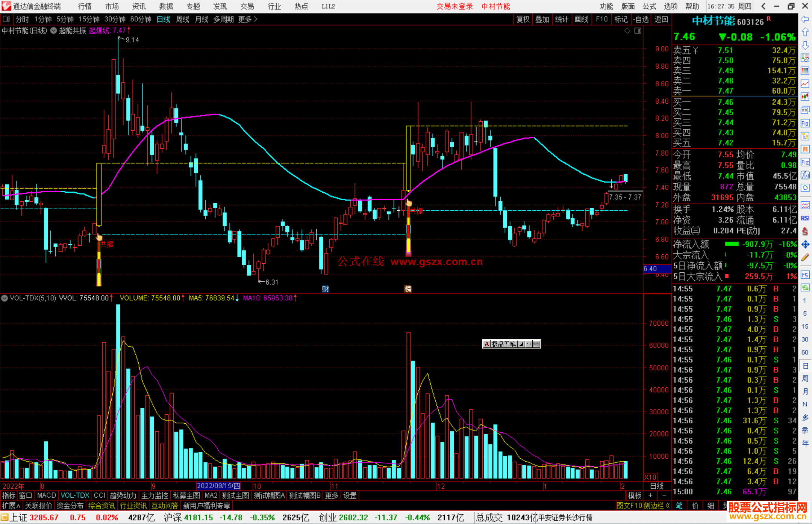Select the MACD indicator tab
812x524 pixels.
pos(46,495)
